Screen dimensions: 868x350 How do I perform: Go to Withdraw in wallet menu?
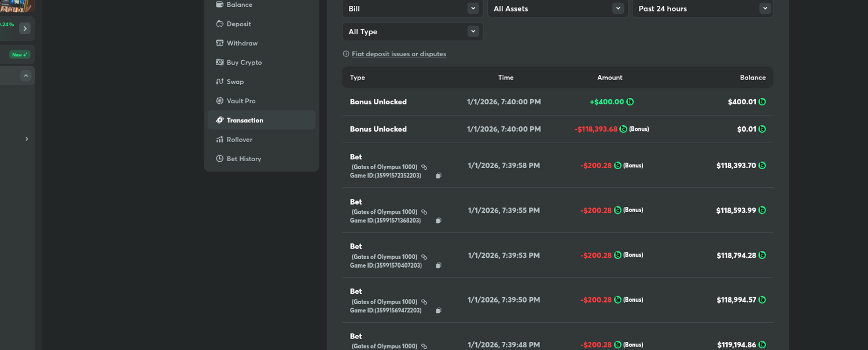(242, 43)
